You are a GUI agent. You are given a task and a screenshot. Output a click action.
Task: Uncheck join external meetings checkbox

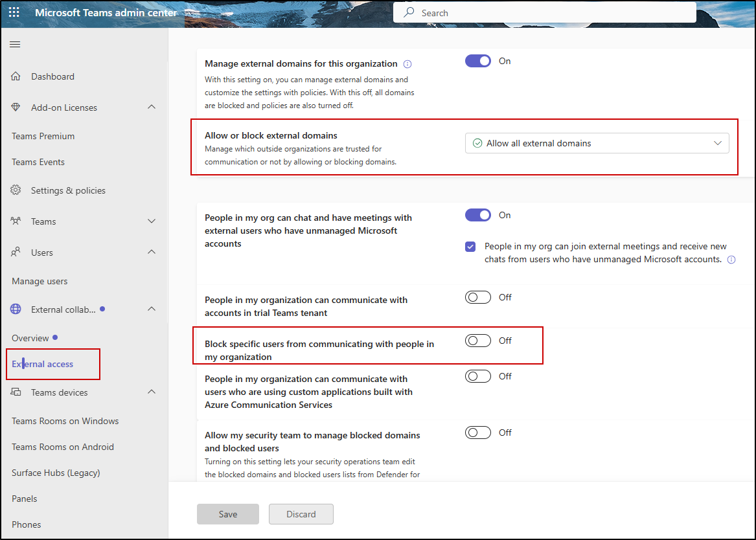click(470, 247)
